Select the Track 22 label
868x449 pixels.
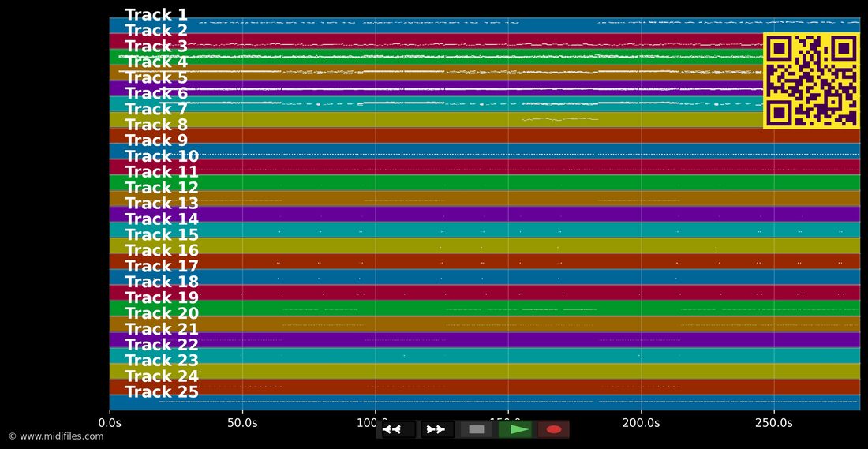(x=162, y=345)
